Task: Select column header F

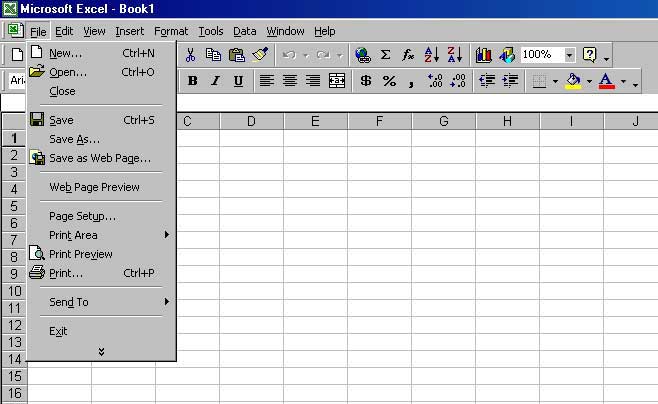Action: 379,121
